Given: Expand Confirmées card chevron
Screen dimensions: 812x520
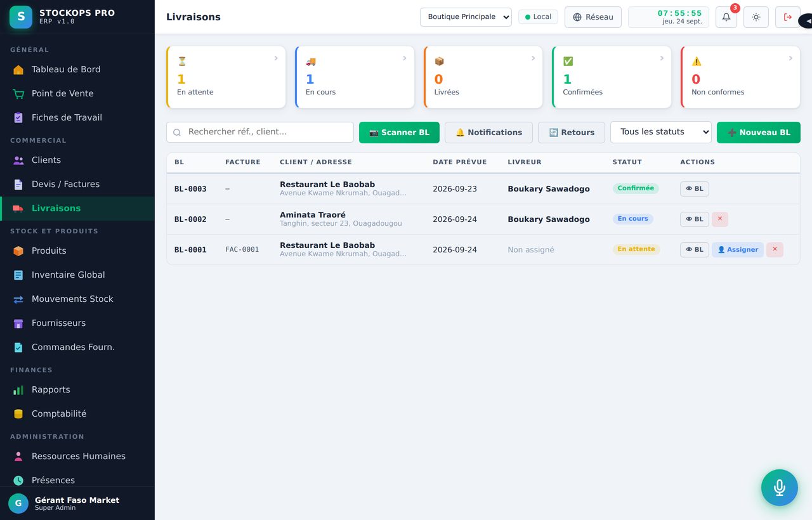Looking at the screenshot, I should (662, 58).
